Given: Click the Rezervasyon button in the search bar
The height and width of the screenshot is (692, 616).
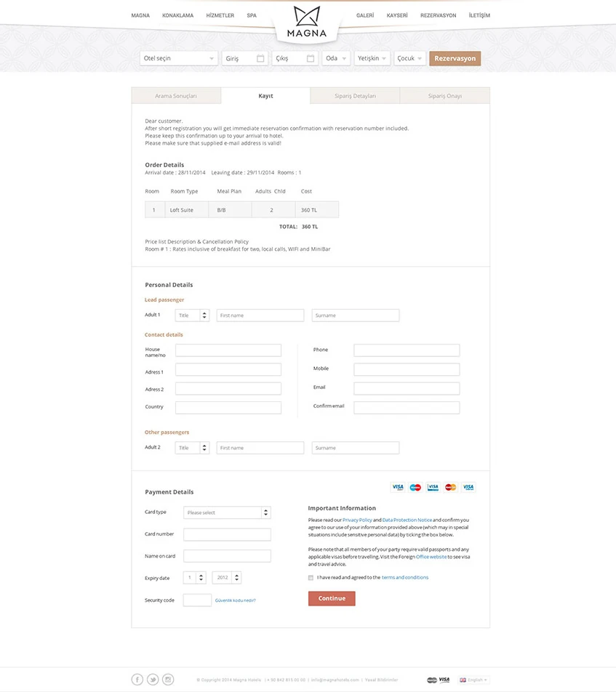Looking at the screenshot, I should tap(455, 58).
